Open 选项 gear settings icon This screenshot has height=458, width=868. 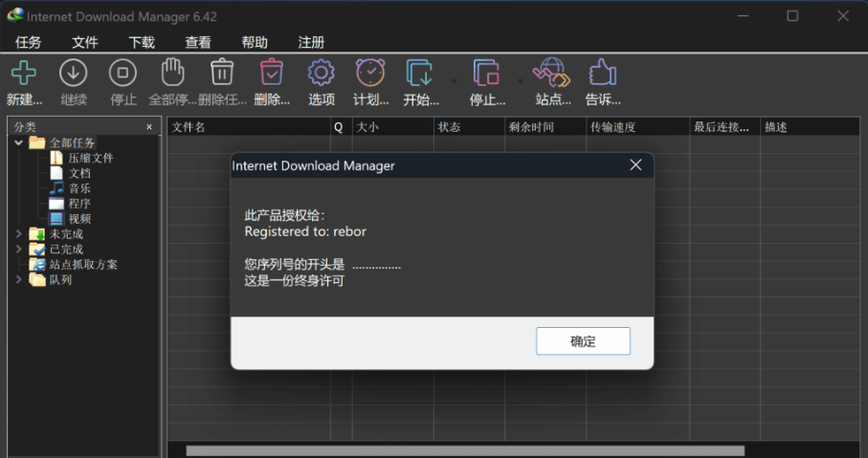321,73
